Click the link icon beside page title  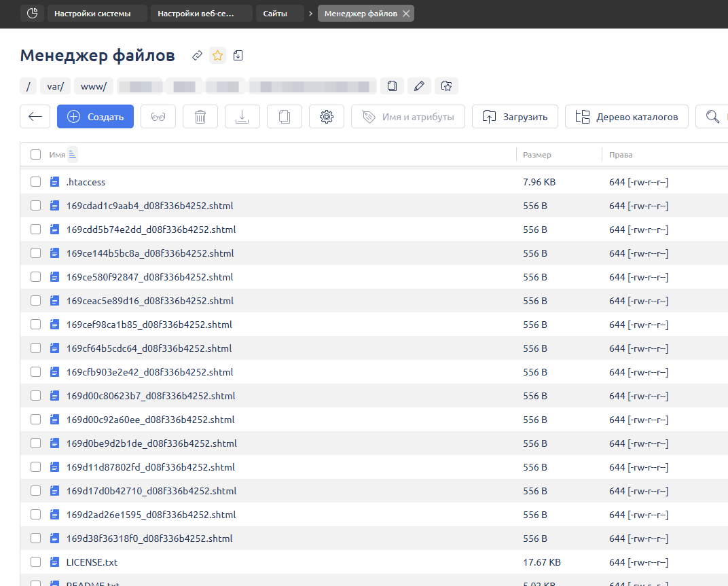click(197, 56)
